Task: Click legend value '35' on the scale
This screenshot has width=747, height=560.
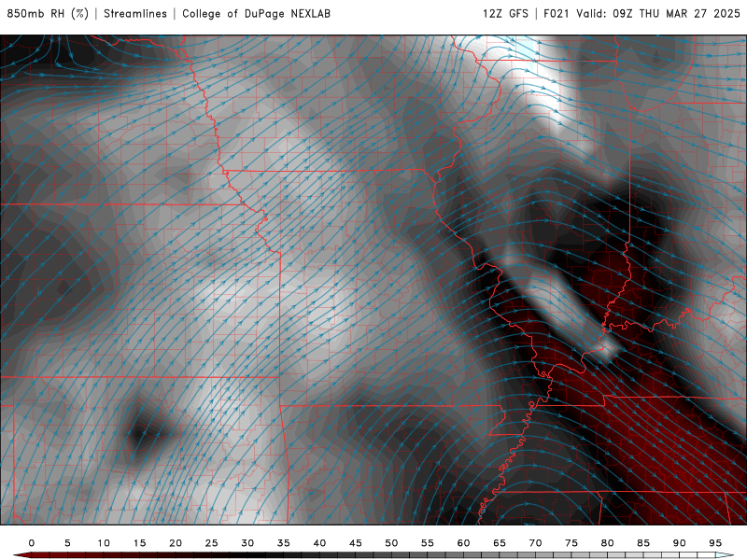Action: 284,543
